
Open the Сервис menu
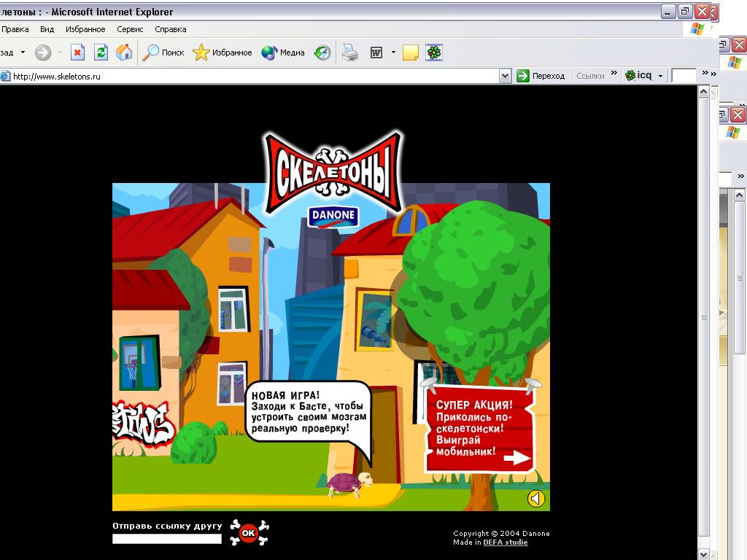(130, 29)
